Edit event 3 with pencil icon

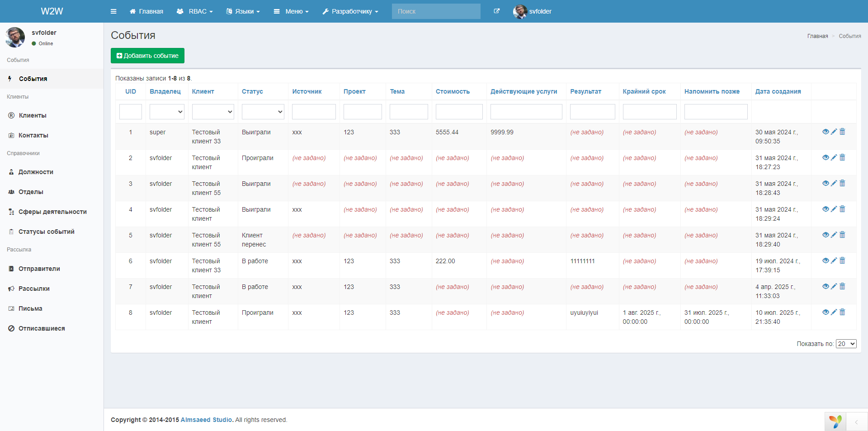(x=834, y=183)
